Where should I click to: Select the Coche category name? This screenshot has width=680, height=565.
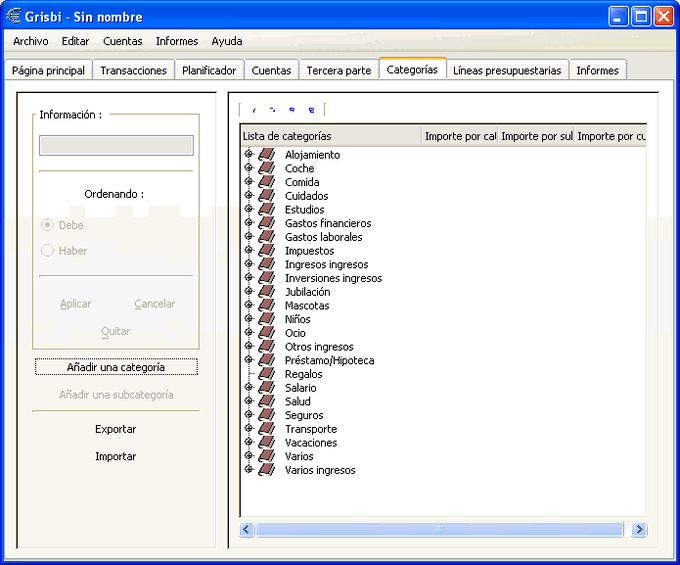point(299,168)
